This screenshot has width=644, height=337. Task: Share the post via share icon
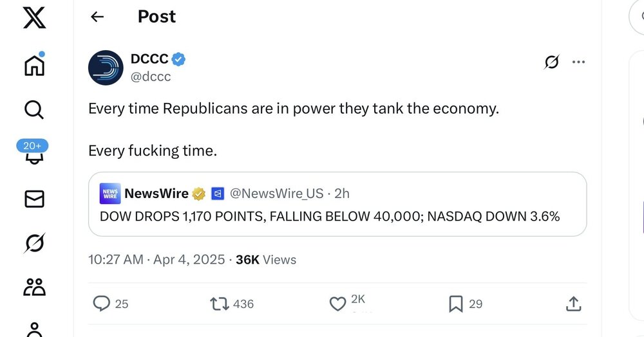click(574, 304)
